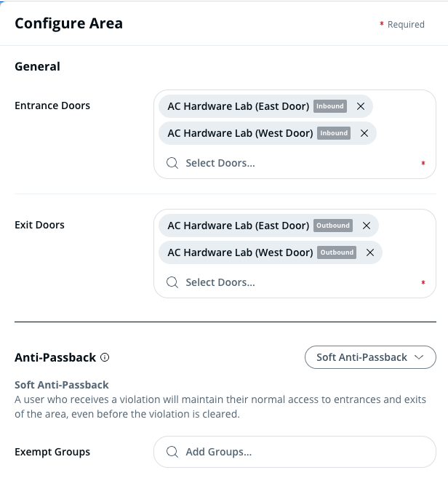Click the Exempt Groups label

point(52,452)
